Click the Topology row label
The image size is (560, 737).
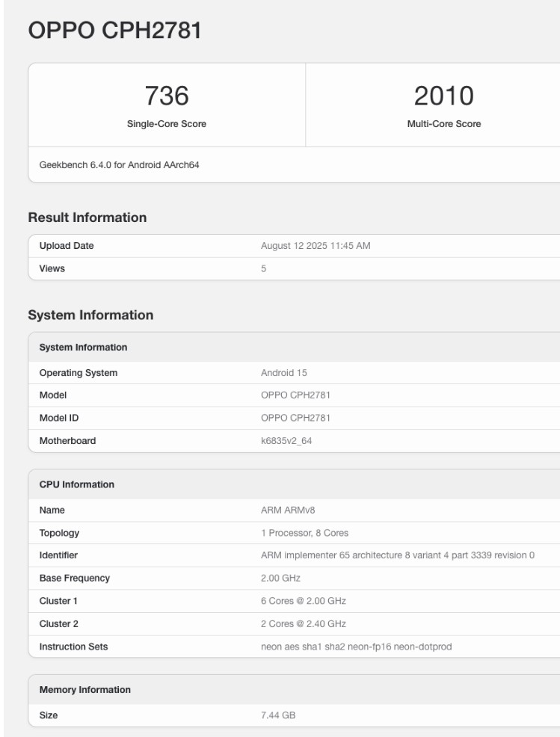pyautogui.click(x=59, y=533)
